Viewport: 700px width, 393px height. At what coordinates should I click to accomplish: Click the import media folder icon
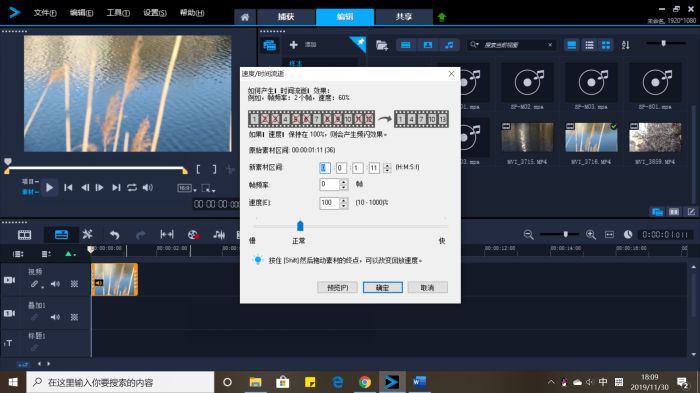point(382,45)
